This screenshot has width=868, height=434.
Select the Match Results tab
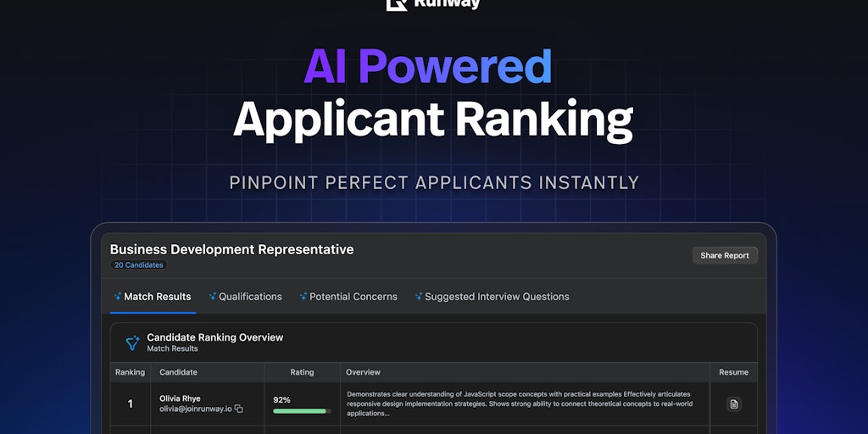153,297
